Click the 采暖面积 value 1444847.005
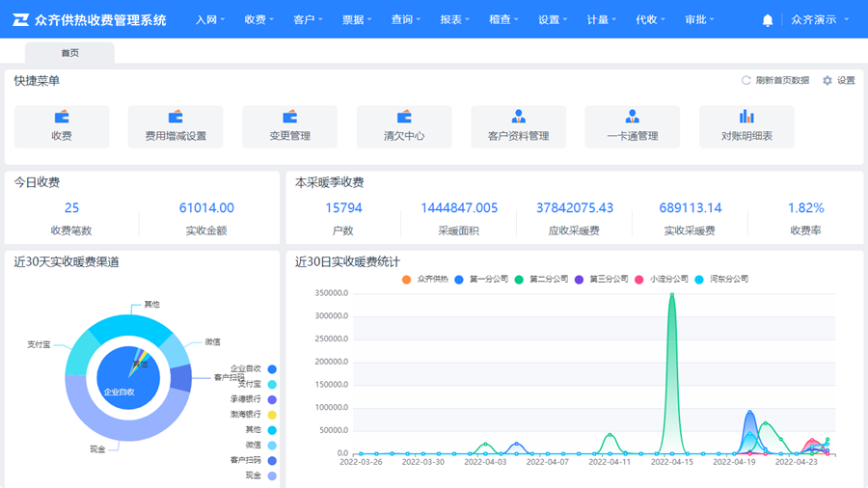This screenshot has width=868, height=488. pyautogui.click(x=459, y=208)
